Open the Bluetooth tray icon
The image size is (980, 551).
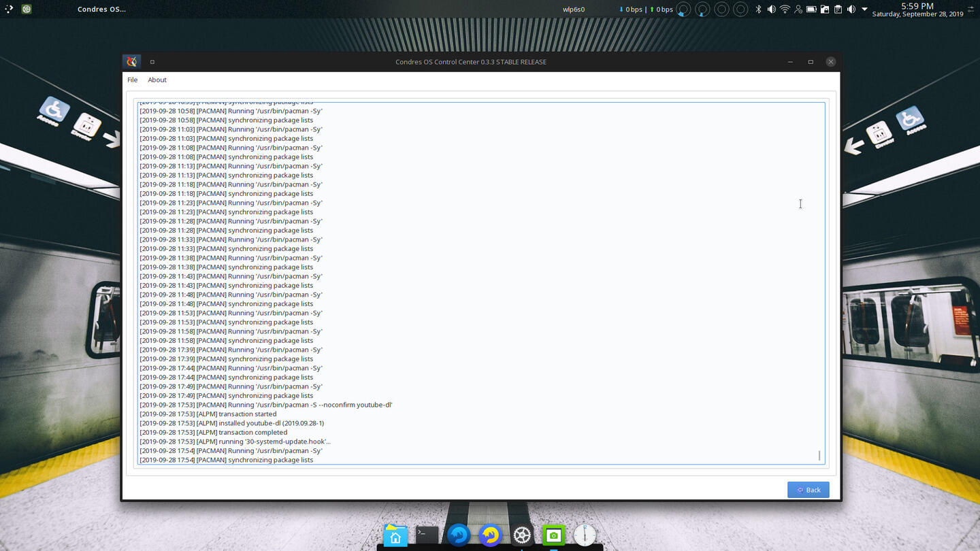pos(758,10)
